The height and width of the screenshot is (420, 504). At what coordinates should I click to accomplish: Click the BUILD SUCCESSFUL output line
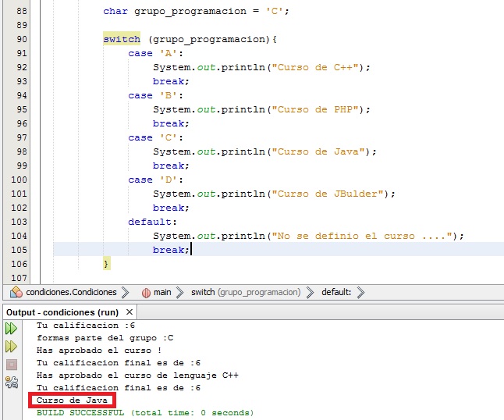click(x=144, y=412)
